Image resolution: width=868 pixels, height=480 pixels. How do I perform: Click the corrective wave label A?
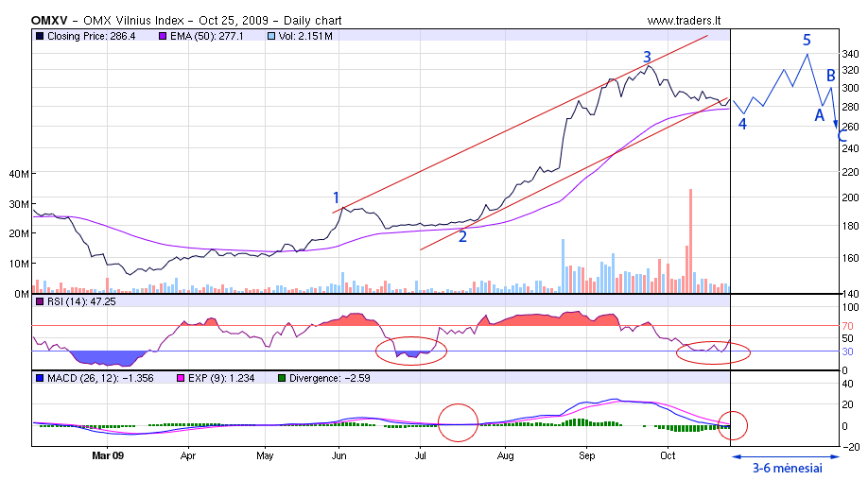point(820,114)
